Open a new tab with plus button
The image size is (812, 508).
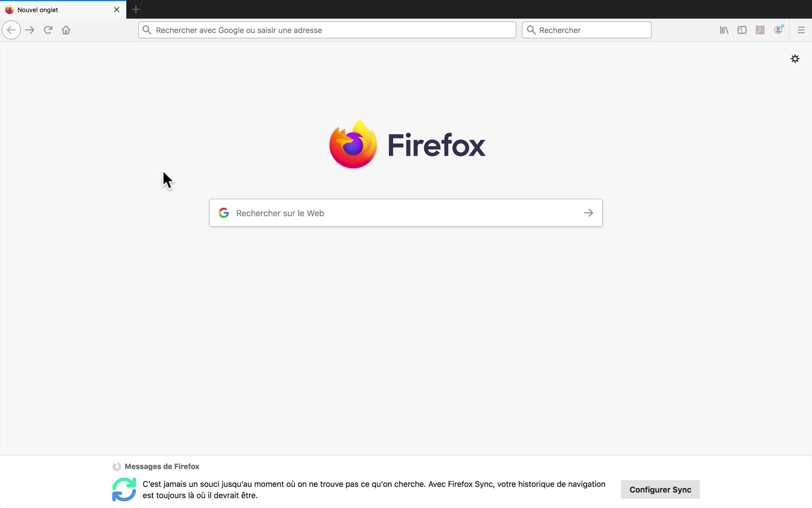[136, 9]
